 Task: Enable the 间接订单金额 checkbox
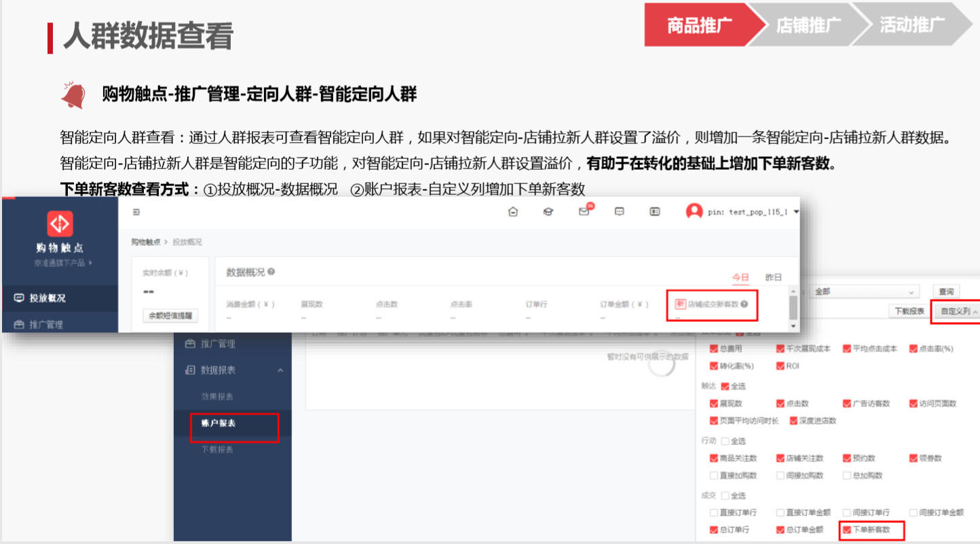pos(913,513)
